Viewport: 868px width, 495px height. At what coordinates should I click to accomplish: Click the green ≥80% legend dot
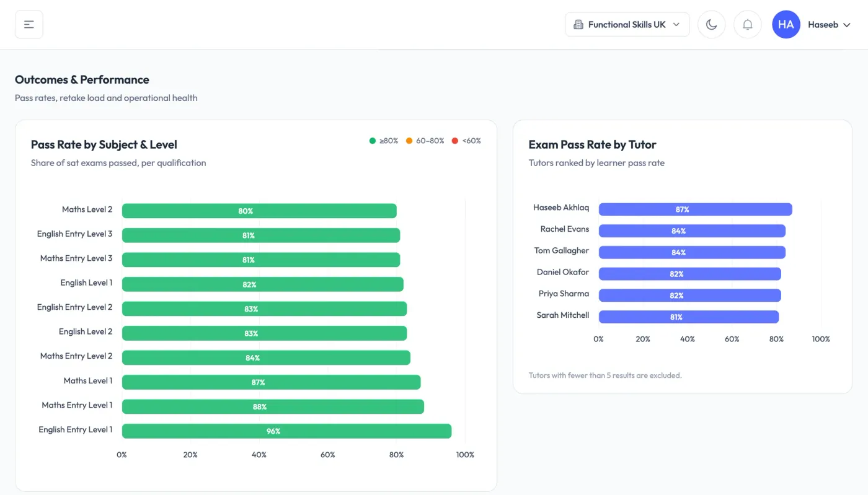click(x=373, y=141)
